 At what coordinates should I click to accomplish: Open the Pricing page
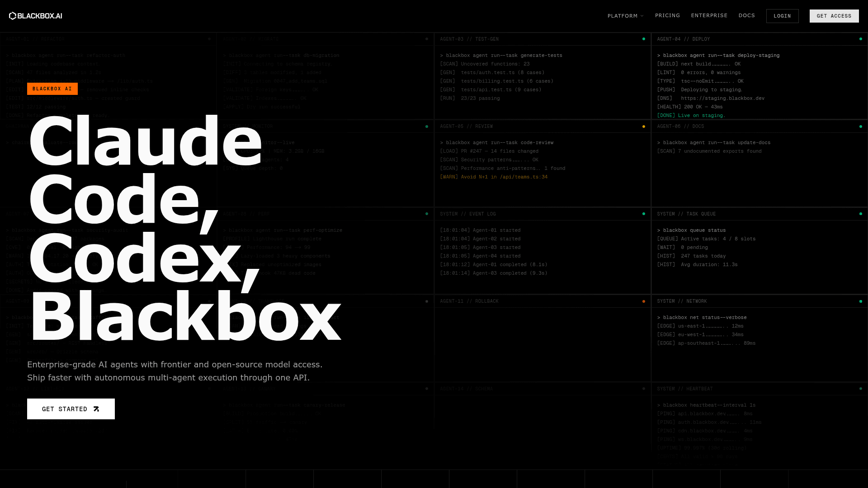(x=667, y=15)
